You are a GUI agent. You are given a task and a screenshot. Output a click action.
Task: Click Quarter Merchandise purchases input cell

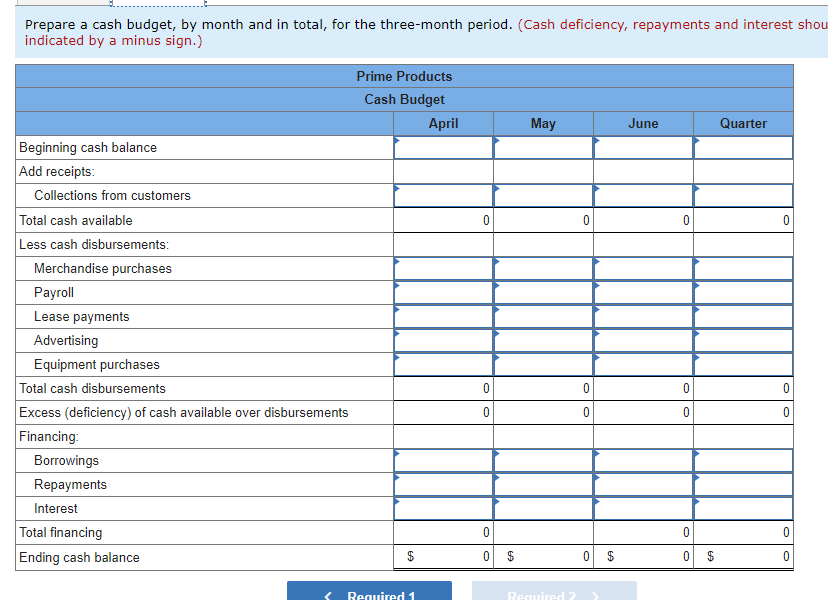point(743,268)
